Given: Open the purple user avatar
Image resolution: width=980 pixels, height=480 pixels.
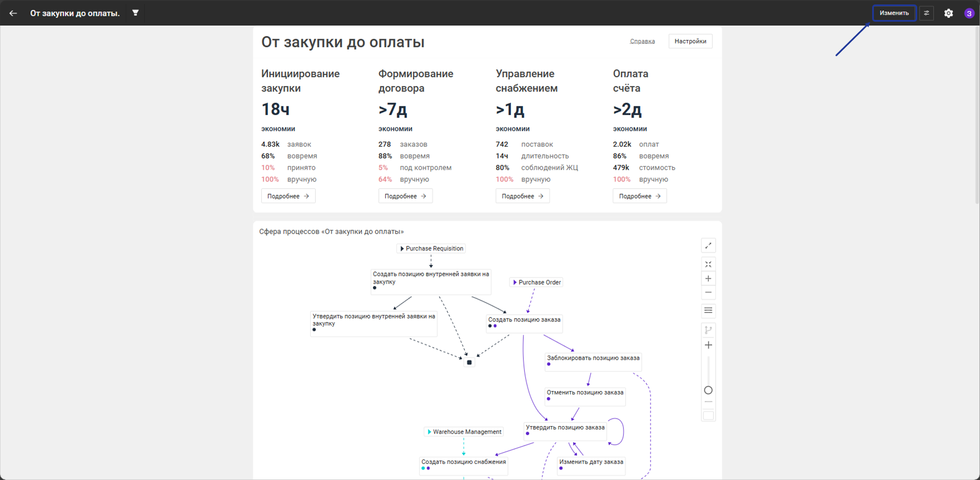Looking at the screenshot, I should click(969, 13).
